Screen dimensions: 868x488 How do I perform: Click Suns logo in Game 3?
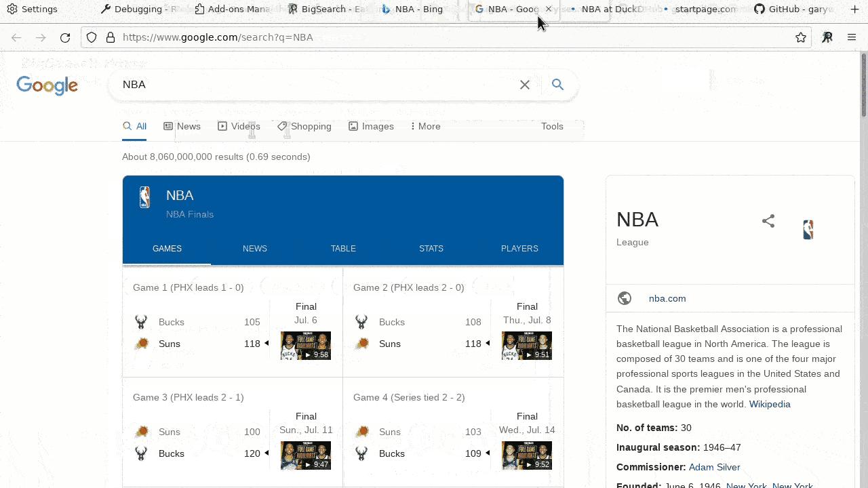[x=142, y=432]
